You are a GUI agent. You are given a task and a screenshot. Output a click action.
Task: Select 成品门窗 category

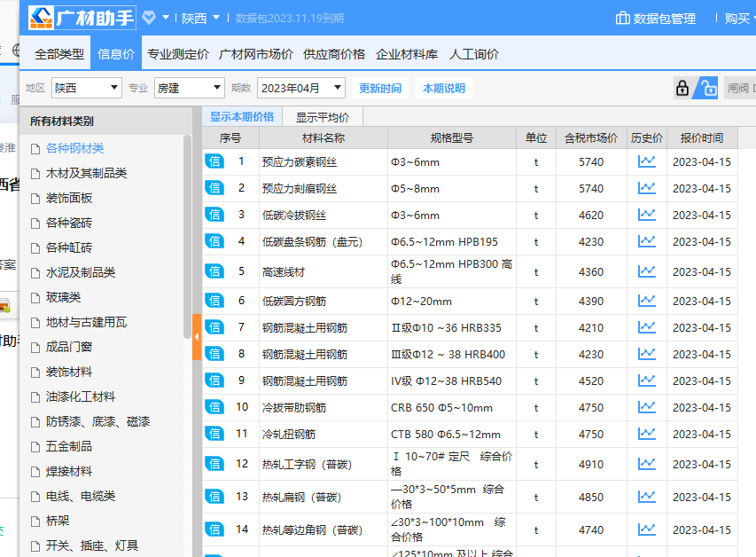[68, 347]
